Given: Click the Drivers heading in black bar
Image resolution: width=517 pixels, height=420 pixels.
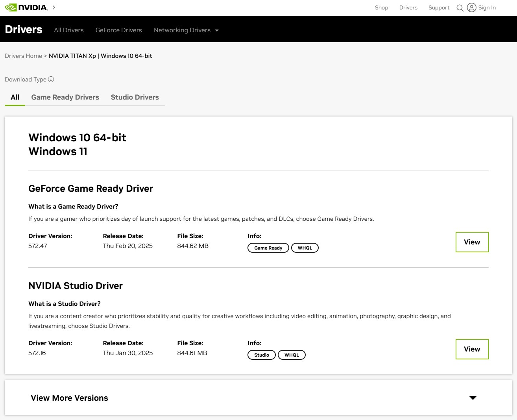Looking at the screenshot, I should [24, 30].
